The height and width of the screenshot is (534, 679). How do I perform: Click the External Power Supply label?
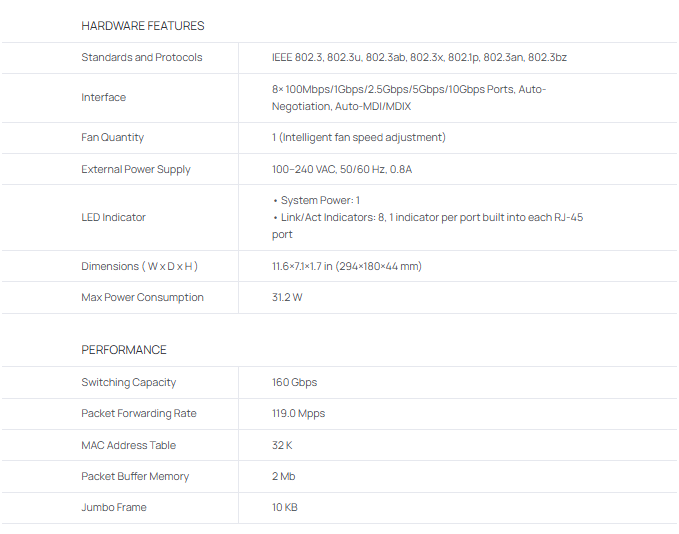coord(135,169)
